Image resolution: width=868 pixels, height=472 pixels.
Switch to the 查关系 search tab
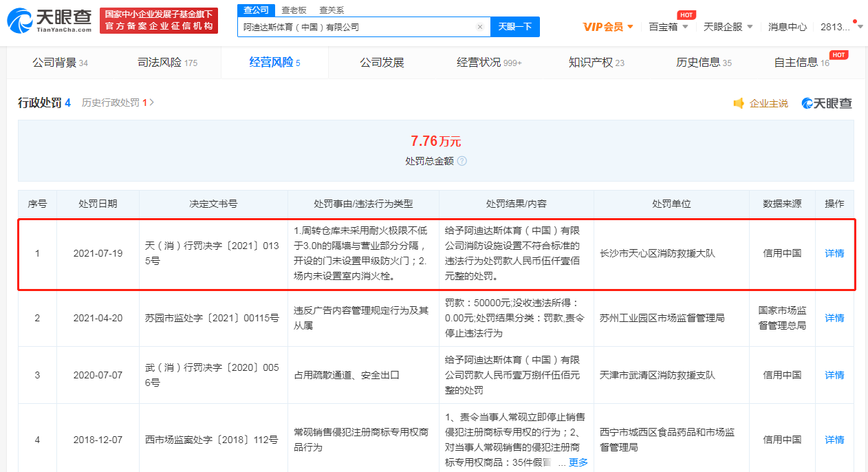332,10
